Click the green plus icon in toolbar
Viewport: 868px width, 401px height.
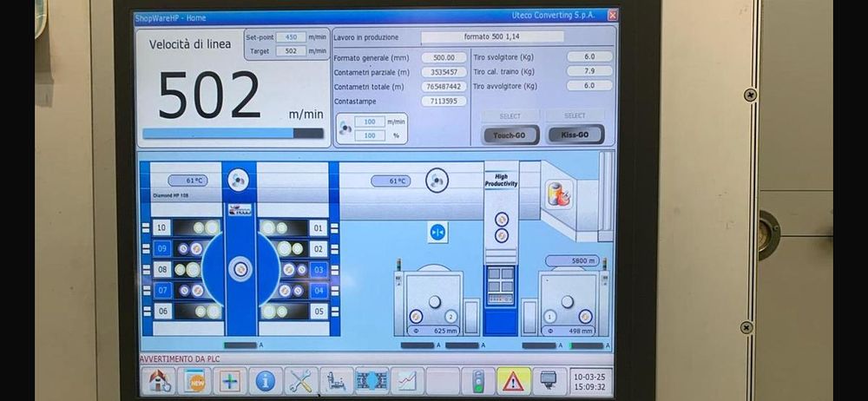point(229,381)
